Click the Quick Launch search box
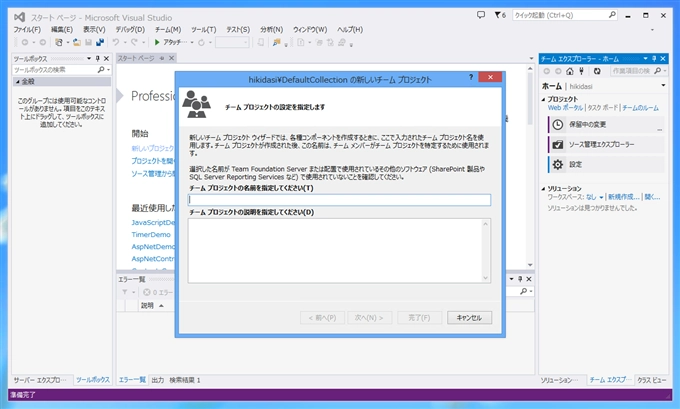Viewport: 680px width, 409px height. 565,15
